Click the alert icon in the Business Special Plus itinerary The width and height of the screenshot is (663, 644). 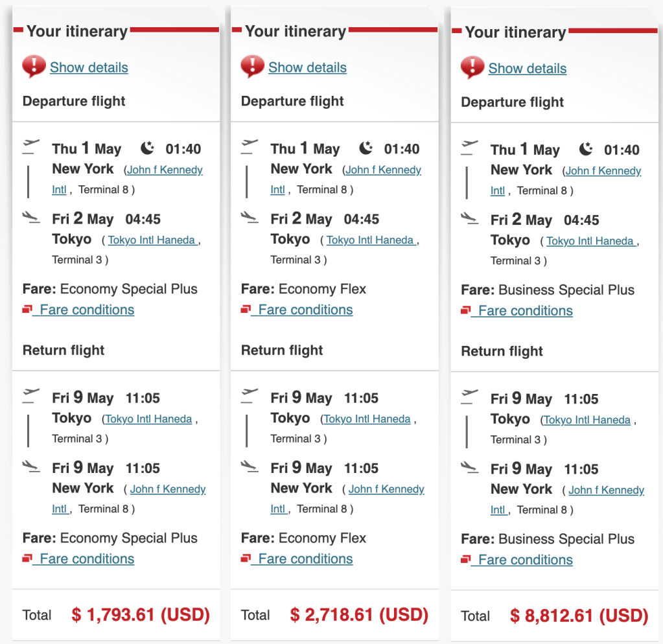click(x=472, y=67)
